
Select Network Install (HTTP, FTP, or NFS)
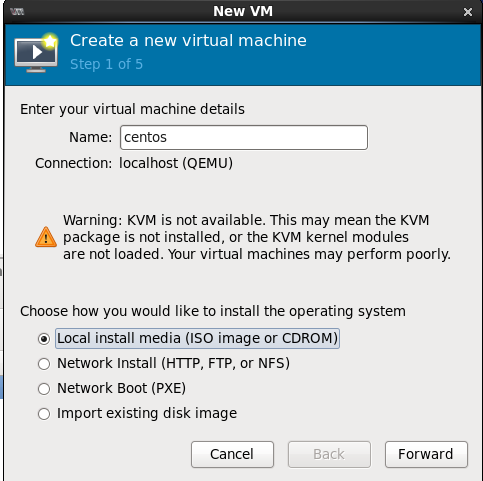tap(44, 364)
